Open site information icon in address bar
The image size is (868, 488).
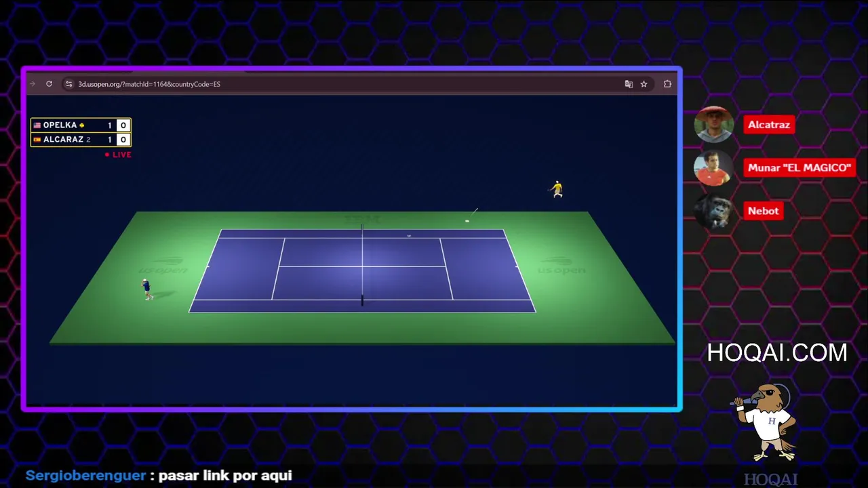point(68,84)
